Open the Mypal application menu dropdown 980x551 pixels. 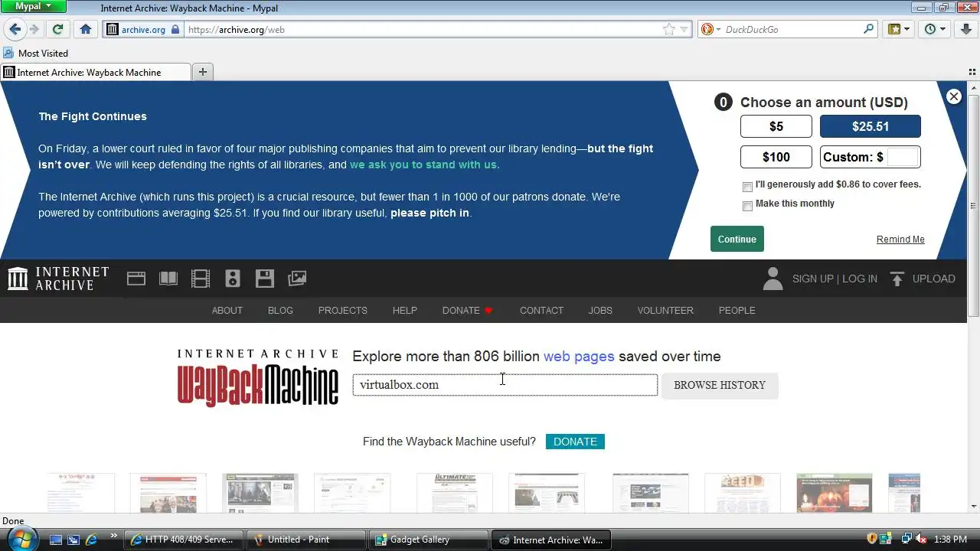[x=34, y=6]
